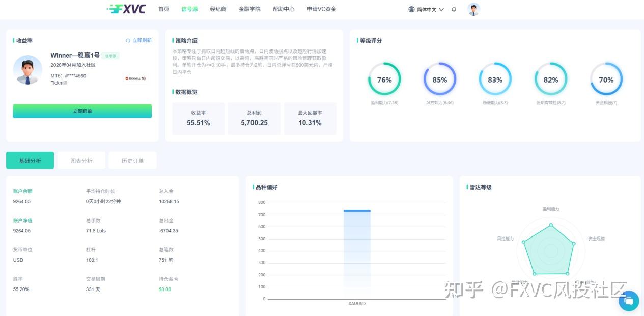Click the XAUUSD bar in chart

[357, 254]
